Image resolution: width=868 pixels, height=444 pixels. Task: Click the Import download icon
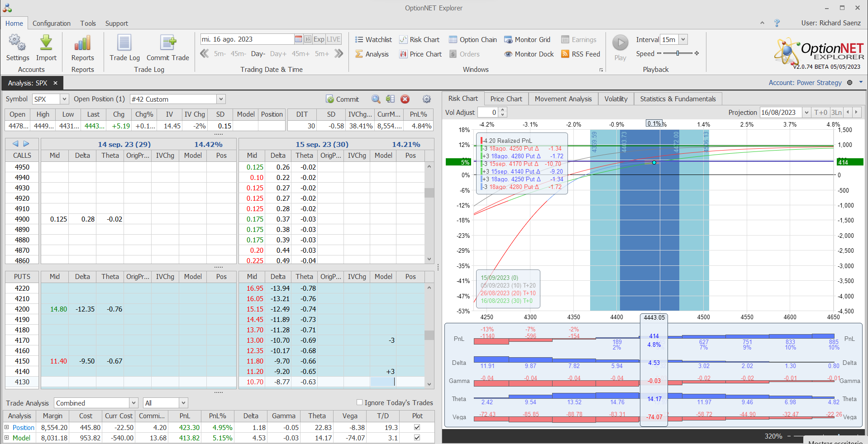46,43
